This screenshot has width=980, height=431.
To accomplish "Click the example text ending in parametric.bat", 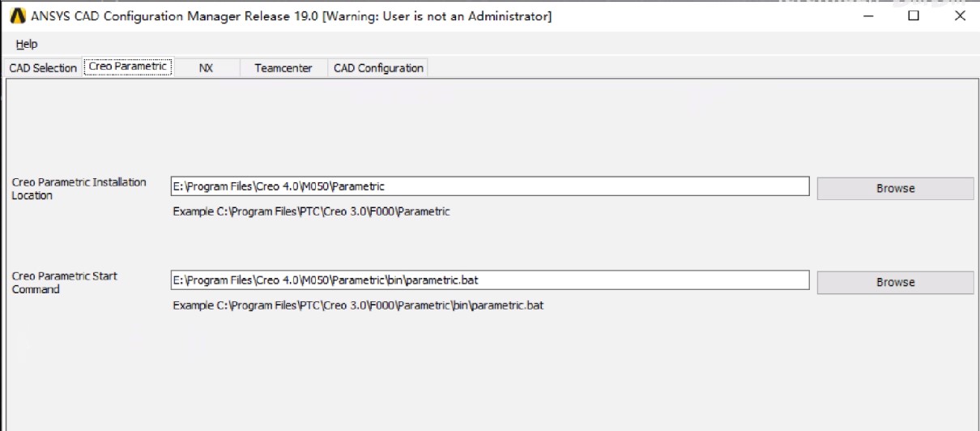I will coord(358,305).
